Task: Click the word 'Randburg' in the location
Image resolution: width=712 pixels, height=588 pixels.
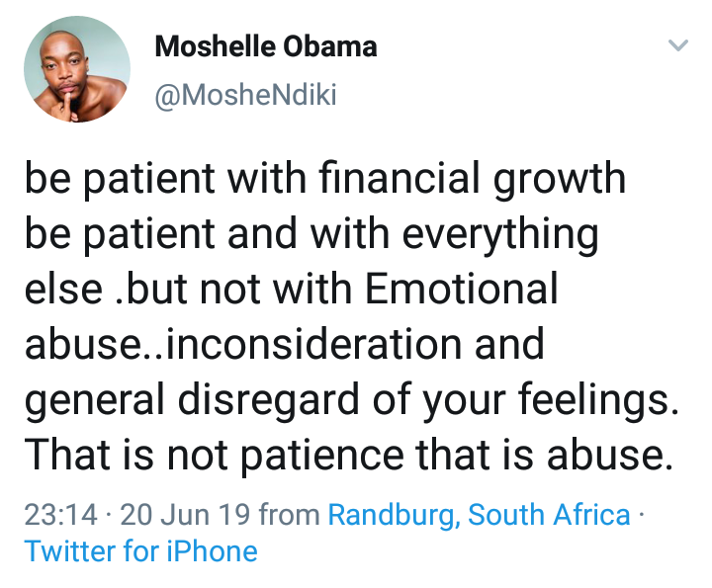Action: 393,516
